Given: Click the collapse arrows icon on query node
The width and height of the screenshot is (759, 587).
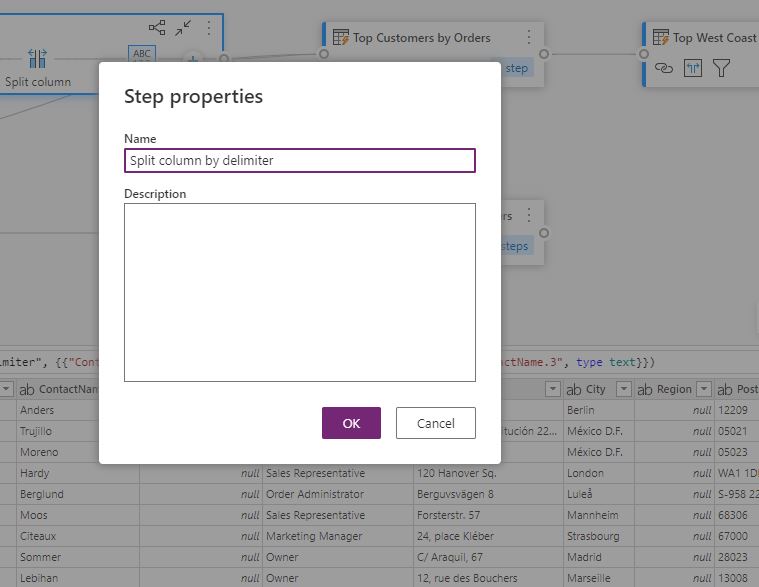Looking at the screenshot, I should (x=184, y=28).
